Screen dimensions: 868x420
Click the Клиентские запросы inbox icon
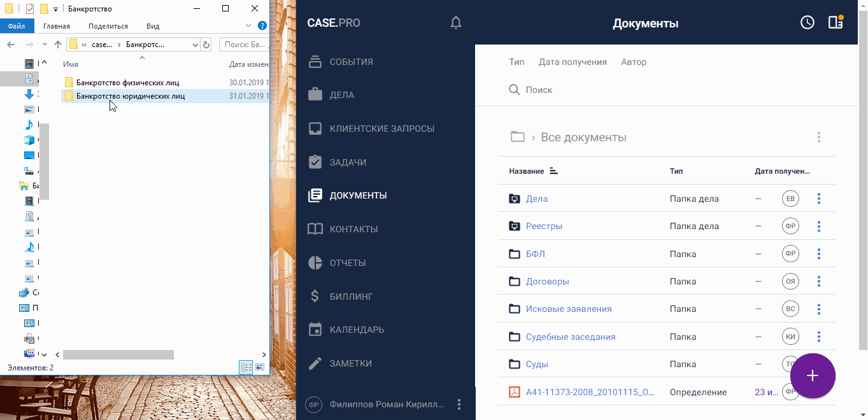pos(315,129)
